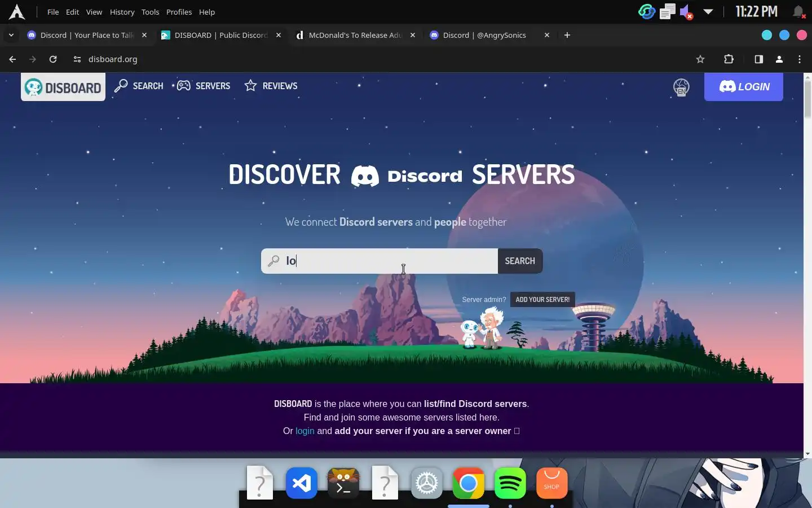
Task: Reload the current page
Action: tap(53, 59)
